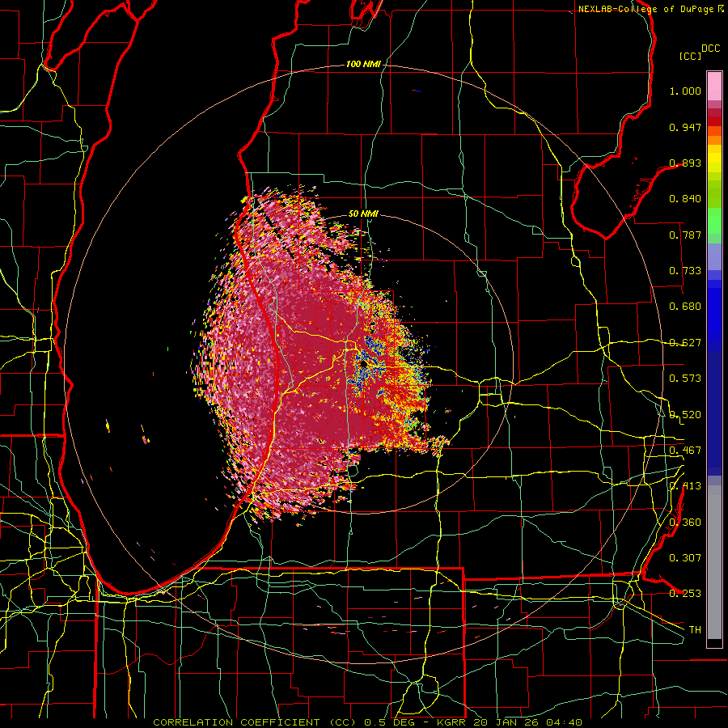Click the 0.787 color scale value
The height and width of the screenshot is (728, 728).
click(x=685, y=235)
